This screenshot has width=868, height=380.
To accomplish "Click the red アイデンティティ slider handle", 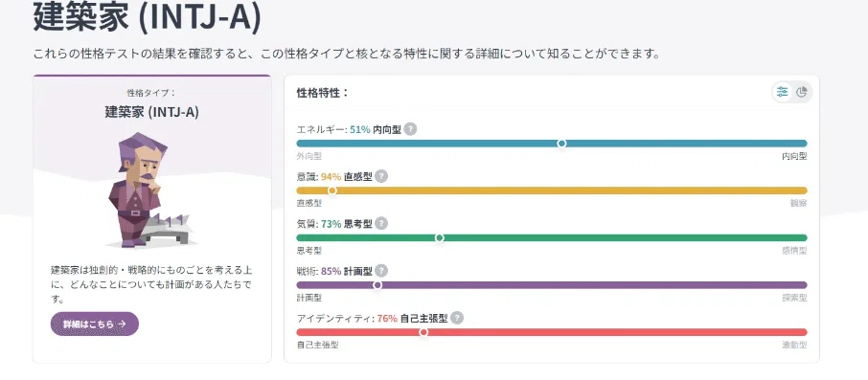I will point(423,332).
